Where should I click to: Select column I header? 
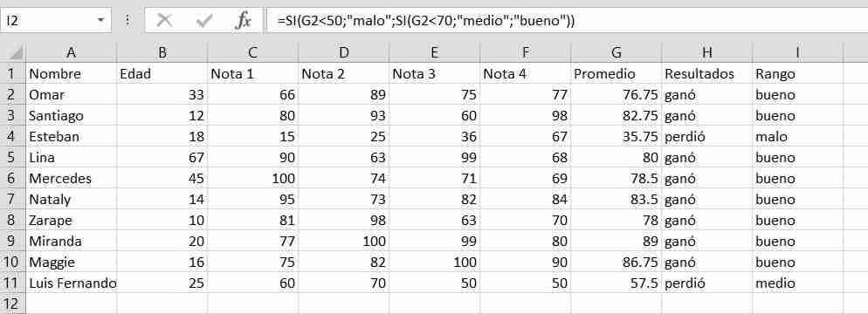[x=797, y=52]
